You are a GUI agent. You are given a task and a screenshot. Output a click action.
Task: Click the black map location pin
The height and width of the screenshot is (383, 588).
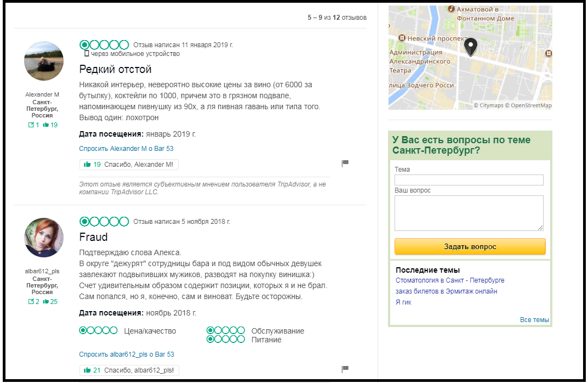pyautogui.click(x=471, y=47)
